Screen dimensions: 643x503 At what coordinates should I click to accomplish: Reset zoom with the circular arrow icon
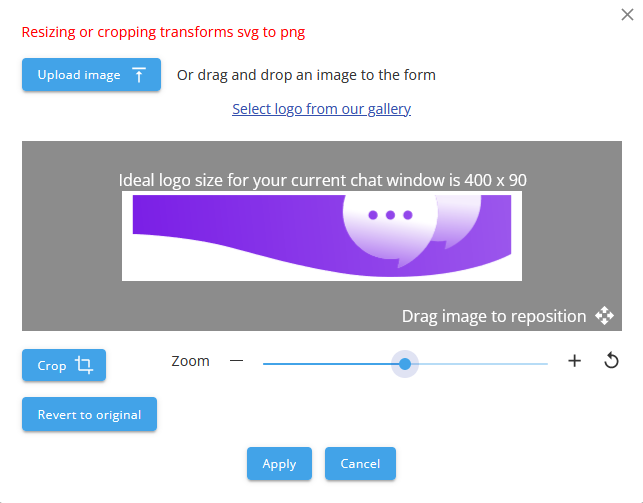pyautogui.click(x=612, y=361)
